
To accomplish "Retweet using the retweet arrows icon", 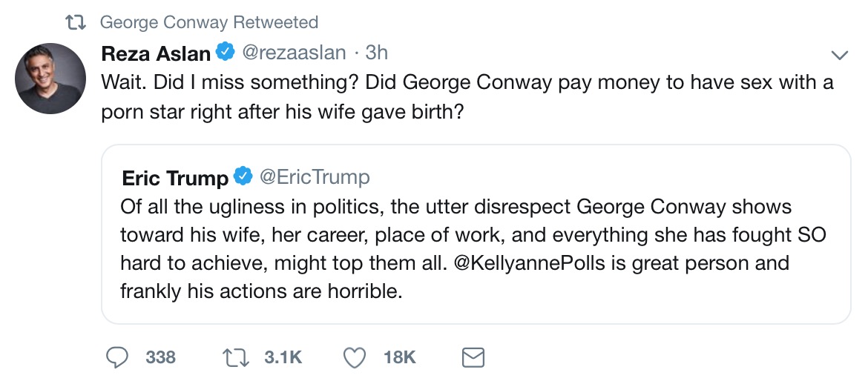I will point(235,358).
